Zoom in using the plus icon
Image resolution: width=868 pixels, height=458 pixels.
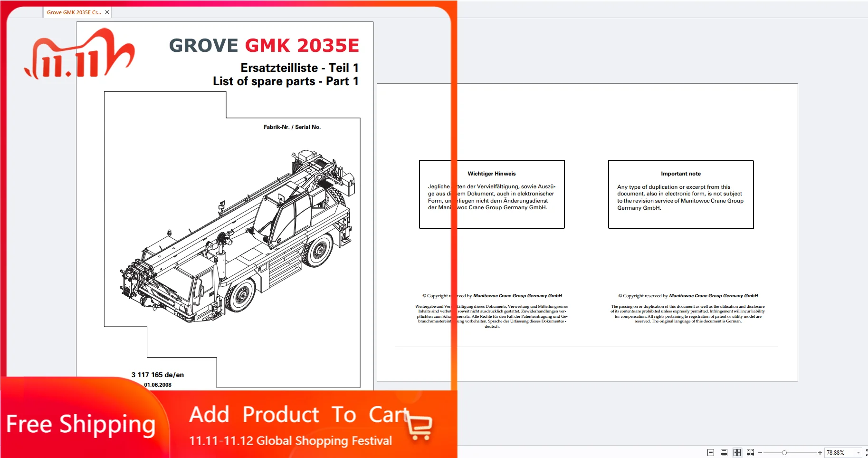click(x=820, y=452)
